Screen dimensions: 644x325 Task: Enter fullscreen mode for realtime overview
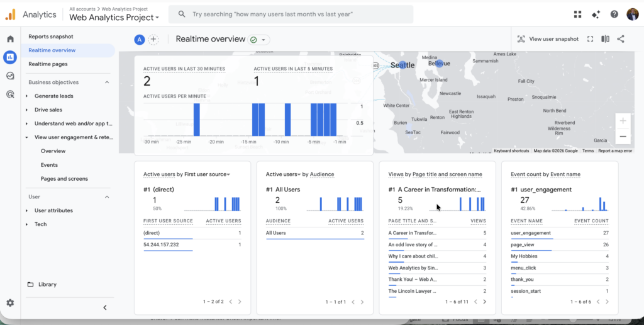[590, 39]
